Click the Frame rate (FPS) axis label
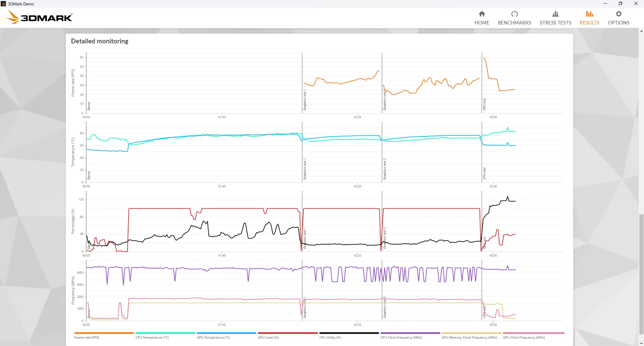This screenshot has height=346, width=644. coord(73,83)
